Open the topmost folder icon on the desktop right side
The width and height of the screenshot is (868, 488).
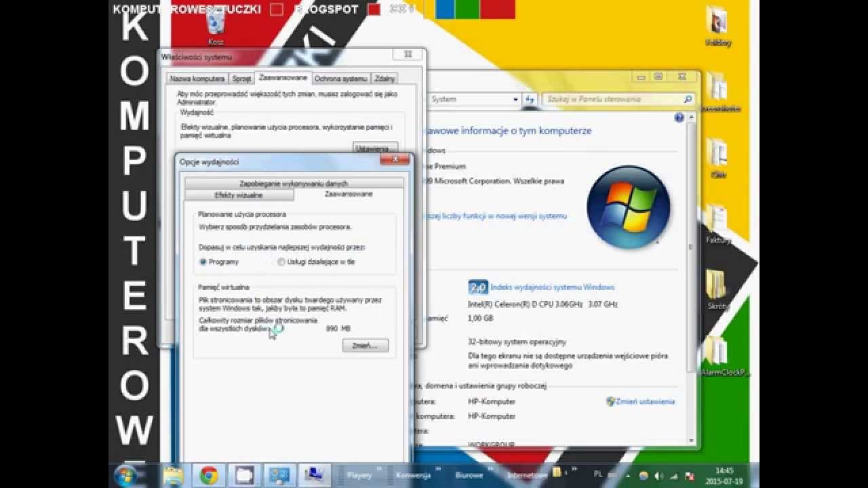717,26
